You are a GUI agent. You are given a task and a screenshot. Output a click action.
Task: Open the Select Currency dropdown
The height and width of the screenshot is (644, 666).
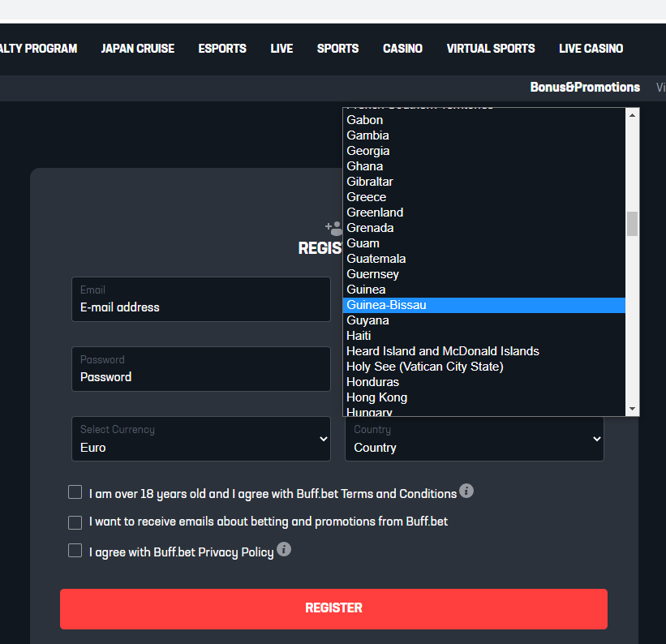[x=201, y=439]
